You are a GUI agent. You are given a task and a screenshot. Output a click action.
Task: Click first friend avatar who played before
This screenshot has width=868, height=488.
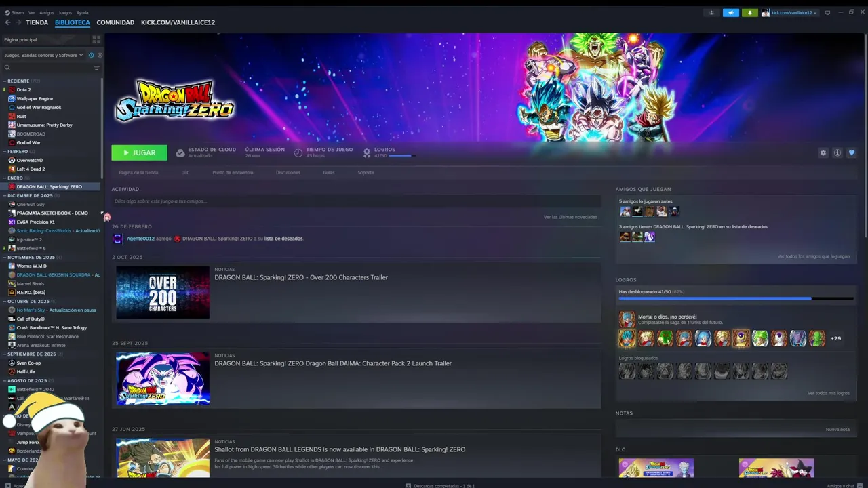pos(625,211)
